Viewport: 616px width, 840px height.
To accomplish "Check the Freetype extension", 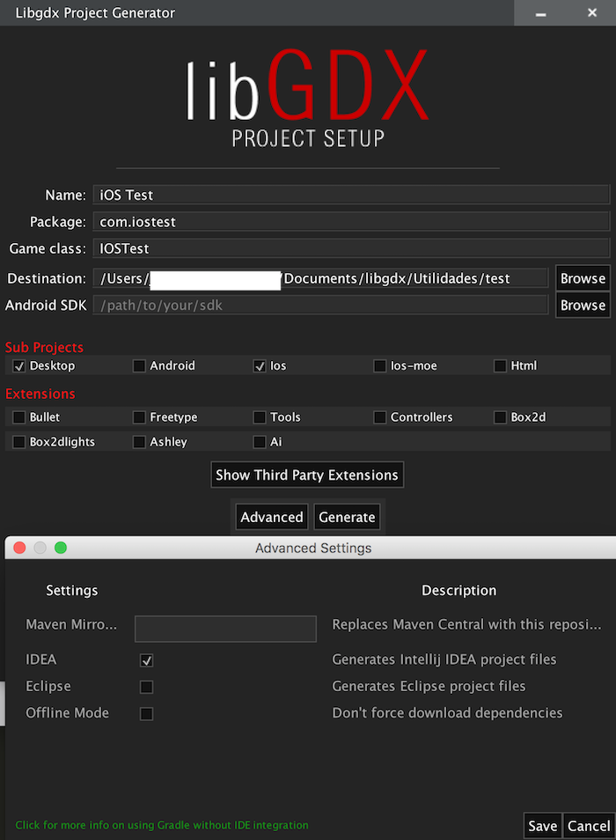I will click(x=139, y=417).
